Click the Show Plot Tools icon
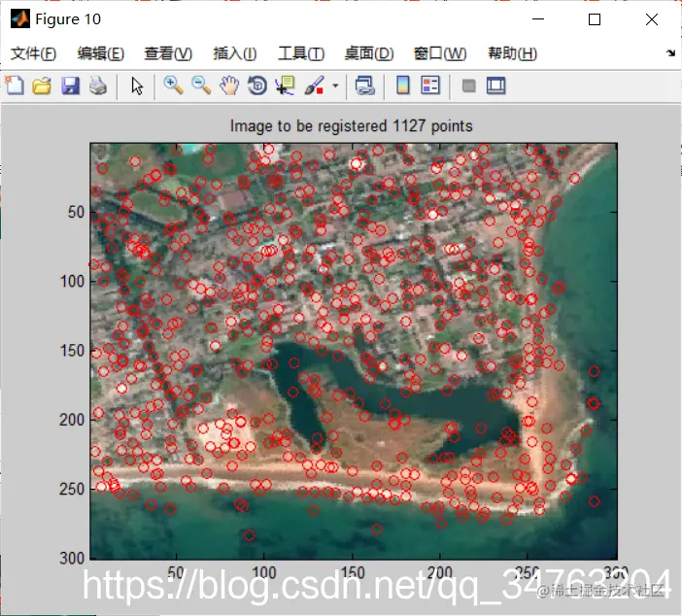This screenshot has width=682, height=616. tap(496, 86)
